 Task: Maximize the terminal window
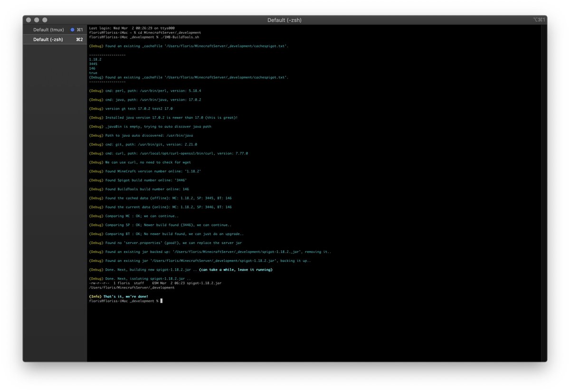click(45, 20)
